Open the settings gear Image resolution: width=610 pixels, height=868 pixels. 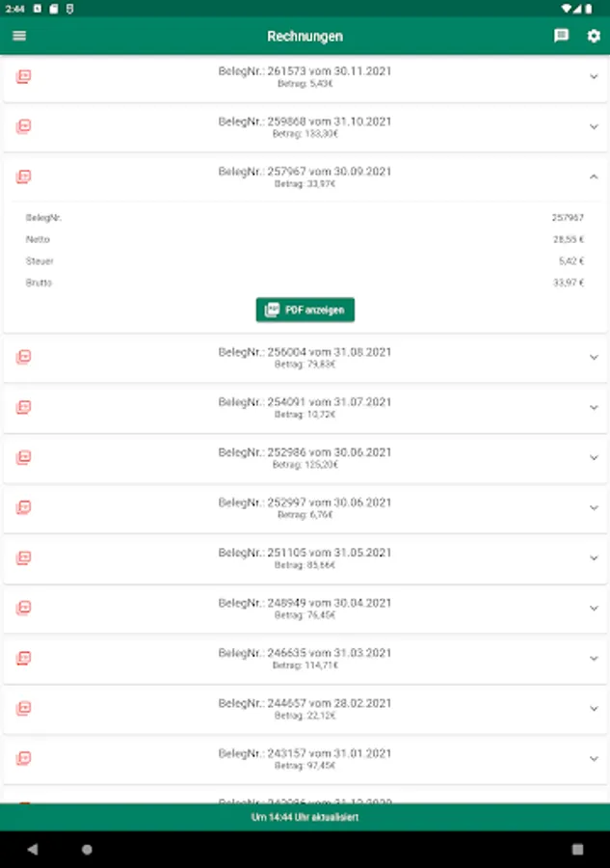point(594,37)
